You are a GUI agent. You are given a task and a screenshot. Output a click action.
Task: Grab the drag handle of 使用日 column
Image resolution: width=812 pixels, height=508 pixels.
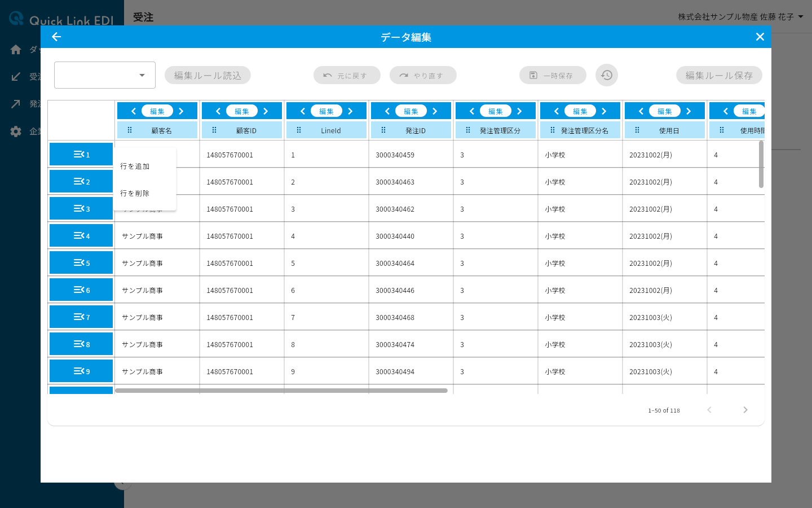tap(637, 130)
